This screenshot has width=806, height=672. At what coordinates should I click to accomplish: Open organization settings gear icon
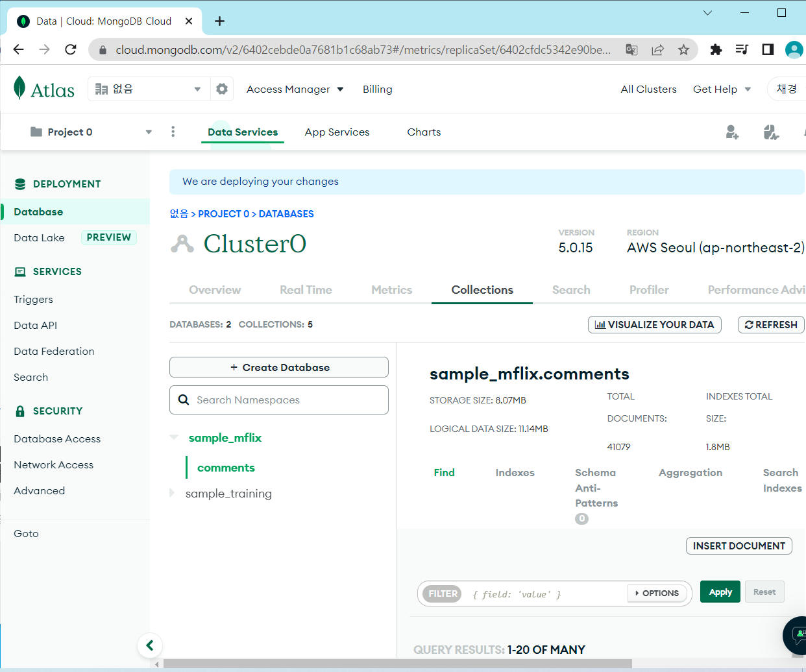point(222,89)
